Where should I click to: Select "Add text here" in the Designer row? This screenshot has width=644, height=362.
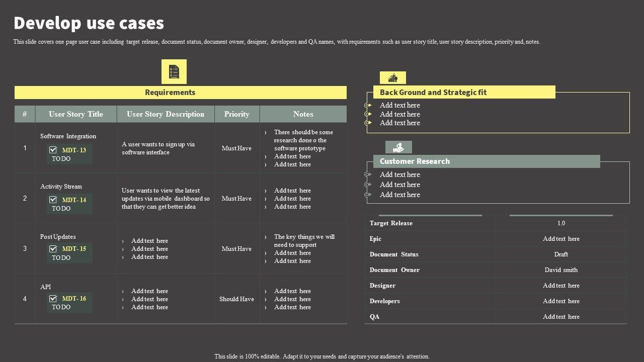pyautogui.click(x=561, y=286)
